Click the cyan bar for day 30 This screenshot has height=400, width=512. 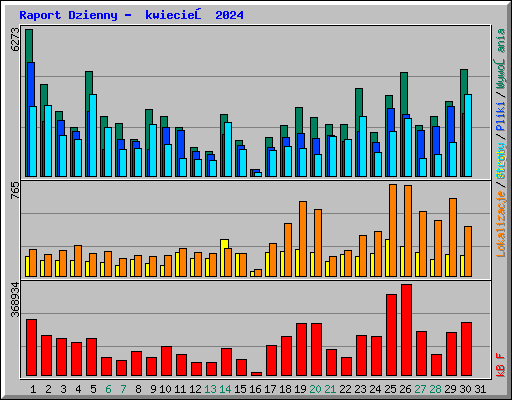pyautogui.click(x=468, y=135)
